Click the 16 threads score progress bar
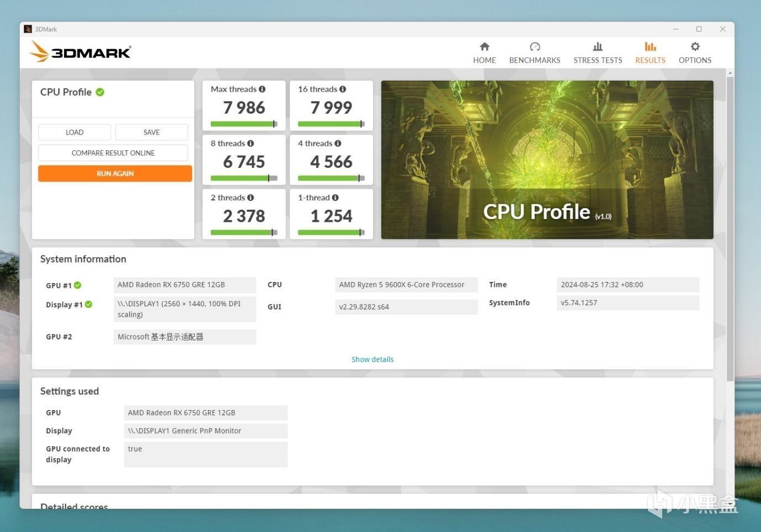761x532 pixels. (x=331, y=124)
